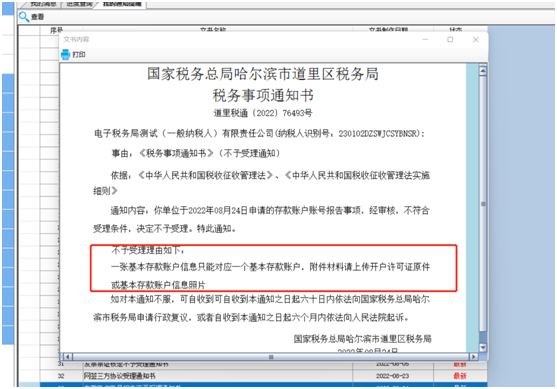The image size is (557, 389).
Task: Click the document's scroll-left arrow
Action: coord(67,356)
